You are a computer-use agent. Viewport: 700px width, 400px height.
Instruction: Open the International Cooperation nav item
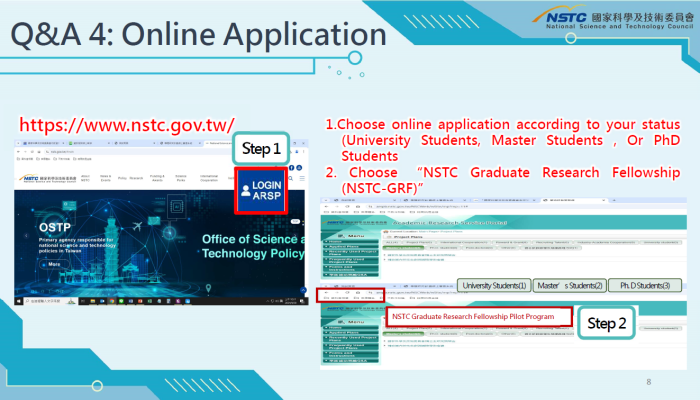(209, 178)
